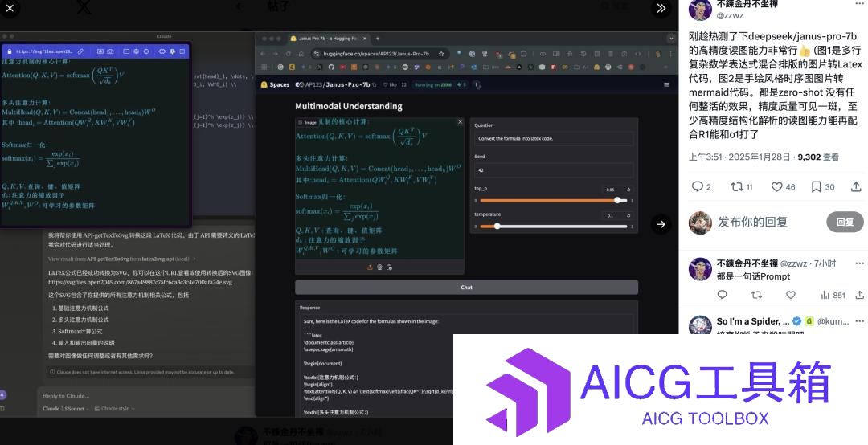Image resolution: width=868 pixels, height=445 pixels.
Task: Open the Choose style dropdown in Claude
Action: pyautogui.click(x=115, y=409)
